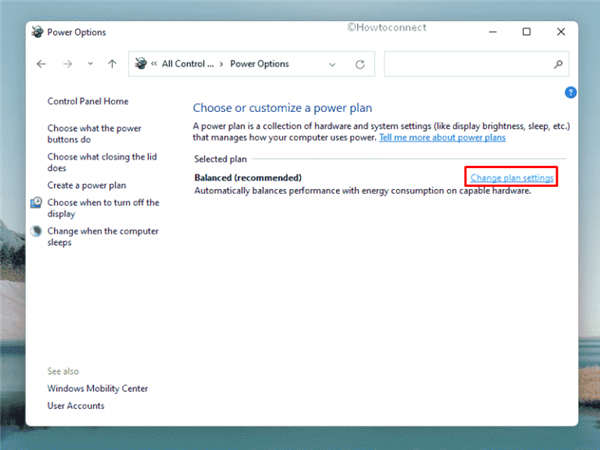
Task: Click the Back navigation arrow
Action: pyautogui.click(x=41, y=64)
